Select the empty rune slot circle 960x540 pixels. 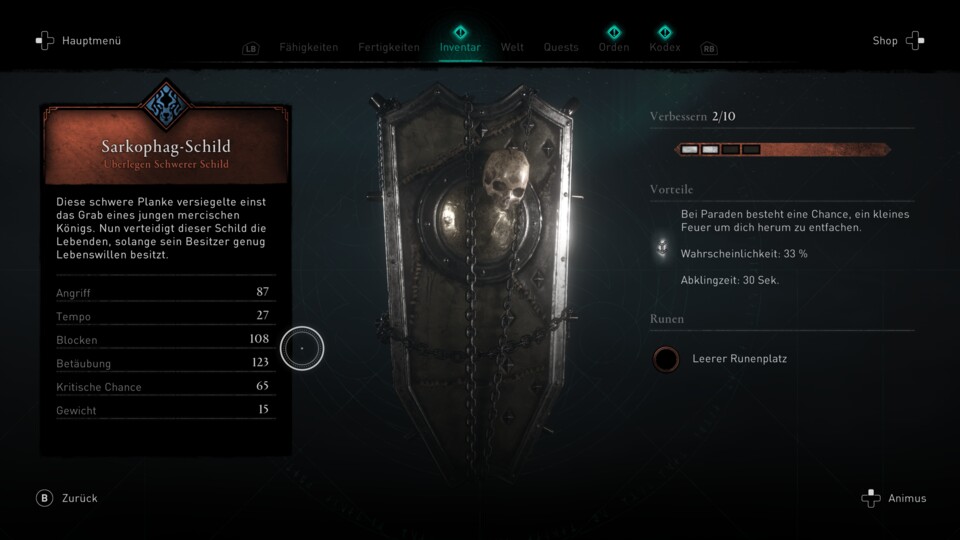(666, 359)
